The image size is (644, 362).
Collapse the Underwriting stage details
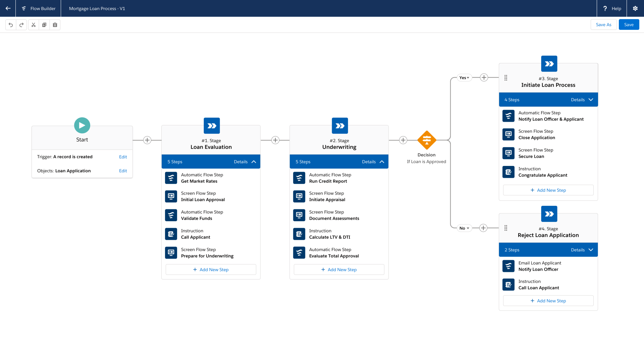pyautogui.click(x=381, y=162)
